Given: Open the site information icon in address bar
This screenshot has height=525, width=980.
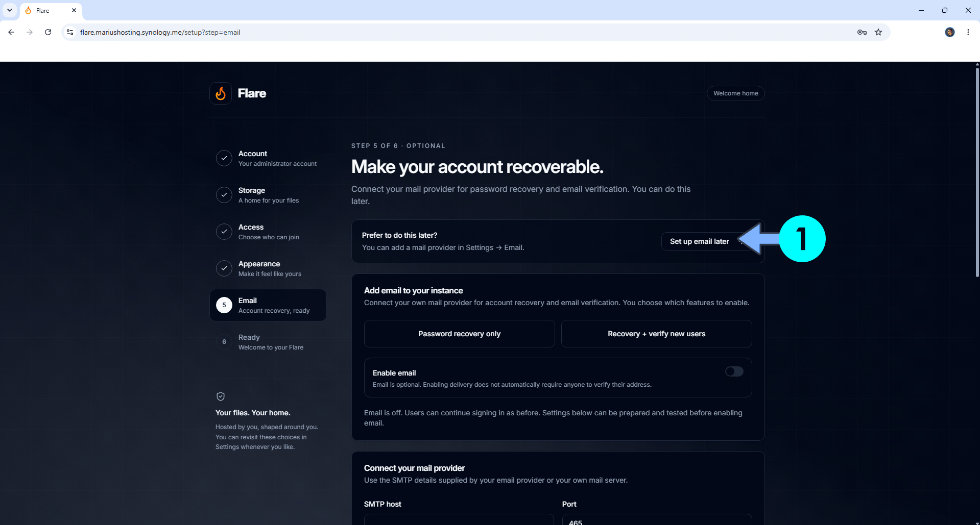Looking at the screenshot, I should 70,32.
